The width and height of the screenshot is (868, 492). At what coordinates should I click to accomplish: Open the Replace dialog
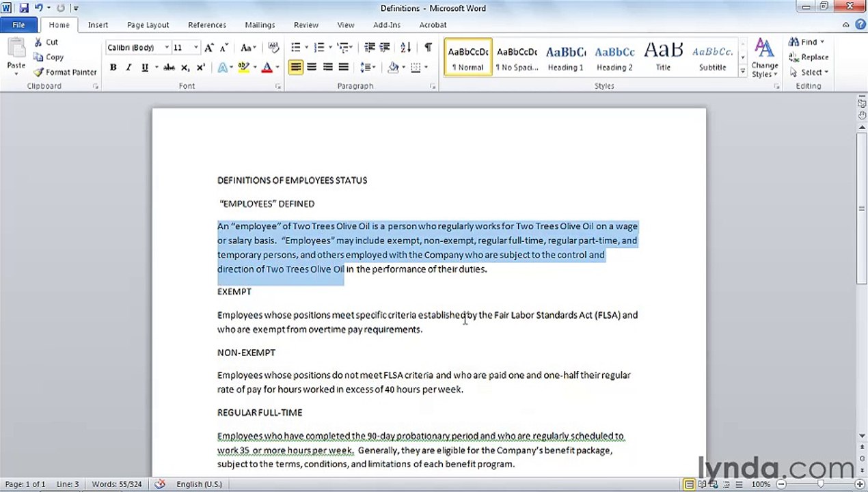[x=809, y=57]
